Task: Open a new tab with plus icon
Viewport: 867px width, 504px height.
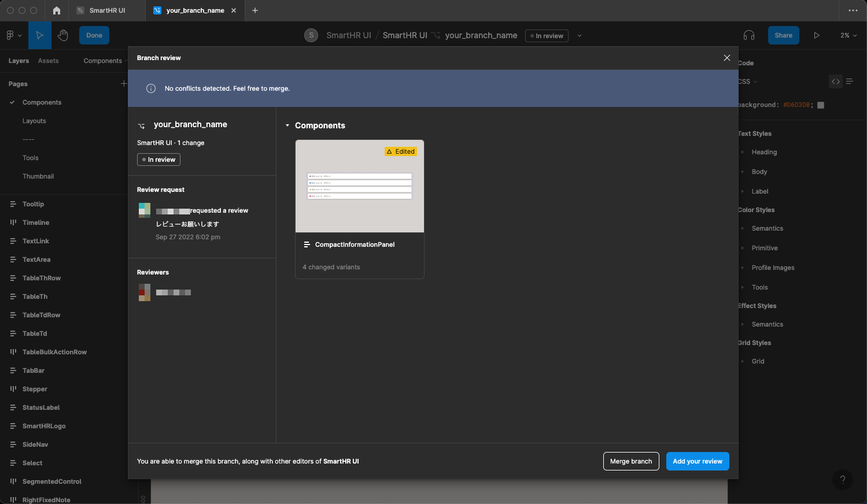Action: pos(255,10)
